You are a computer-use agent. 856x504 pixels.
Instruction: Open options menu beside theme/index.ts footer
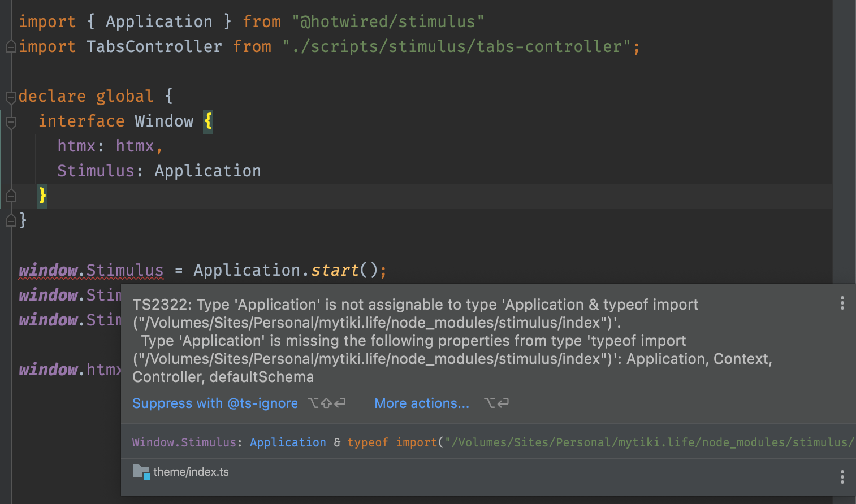click(842, 477)
